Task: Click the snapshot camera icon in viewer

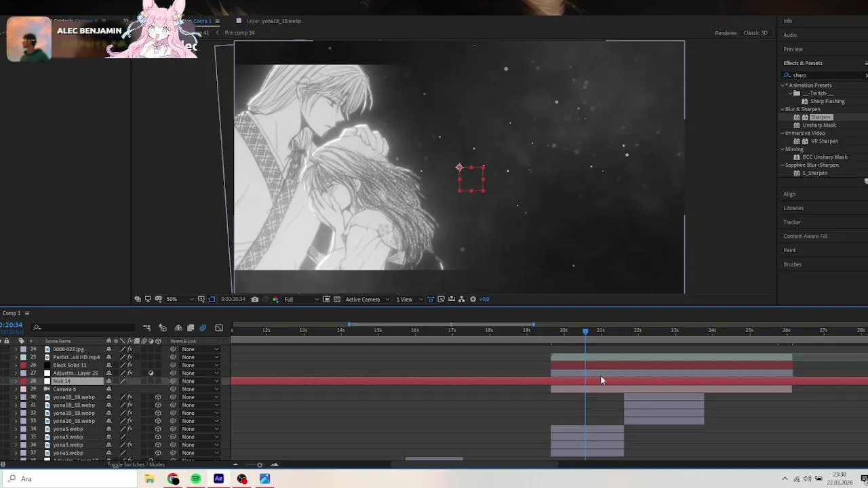Action: tap(255, 299)
